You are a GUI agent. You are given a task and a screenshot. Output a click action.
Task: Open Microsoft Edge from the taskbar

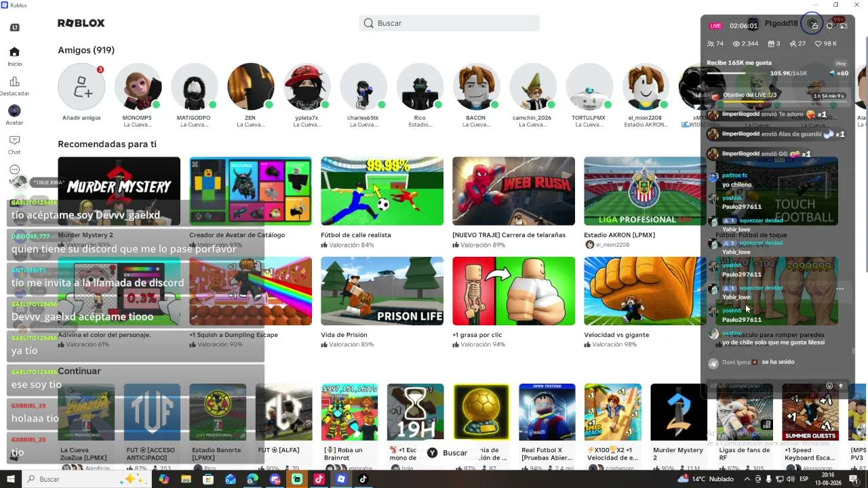252,479
